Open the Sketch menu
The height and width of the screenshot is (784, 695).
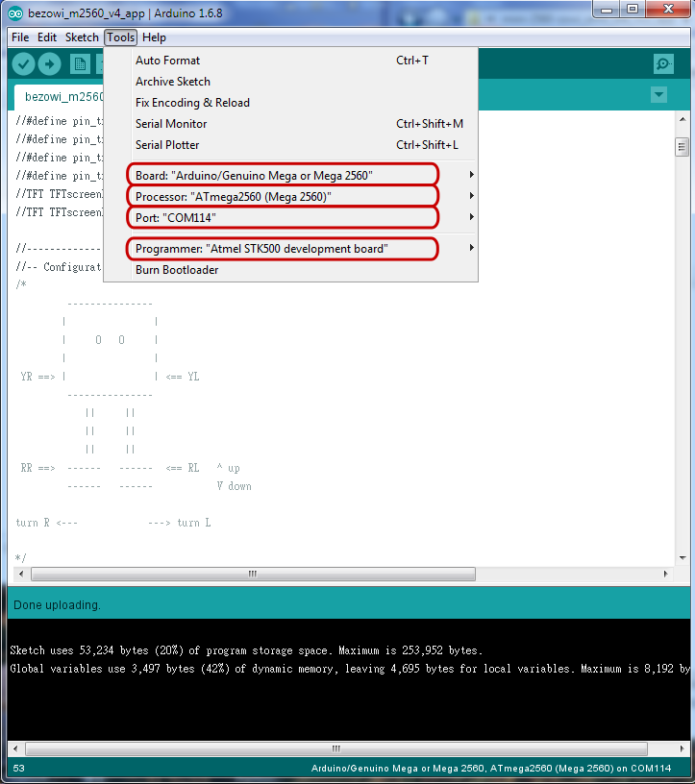click(82, 37)
